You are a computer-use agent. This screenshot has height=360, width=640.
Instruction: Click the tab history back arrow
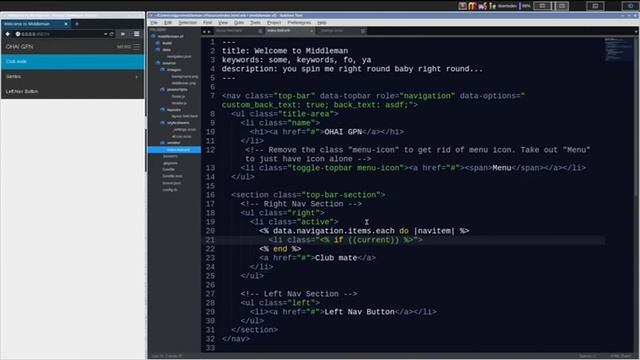(204, 31)
